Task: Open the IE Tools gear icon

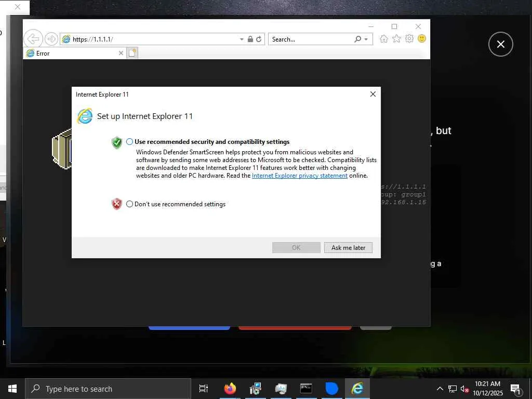Action: [x=409, y=38]
